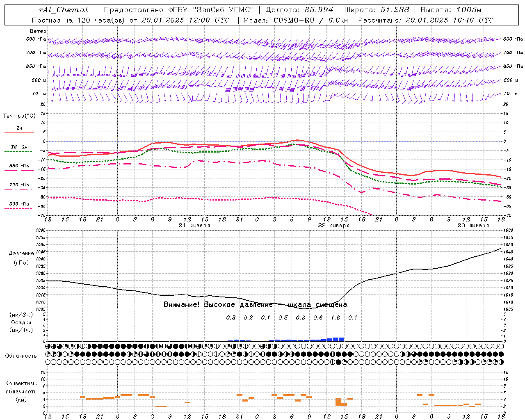Select the 21 января date label

[194, 226]
